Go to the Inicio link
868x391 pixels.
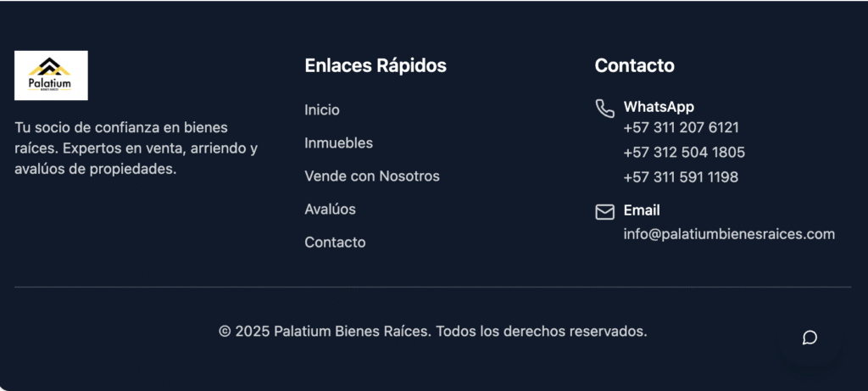coord(322,109)
